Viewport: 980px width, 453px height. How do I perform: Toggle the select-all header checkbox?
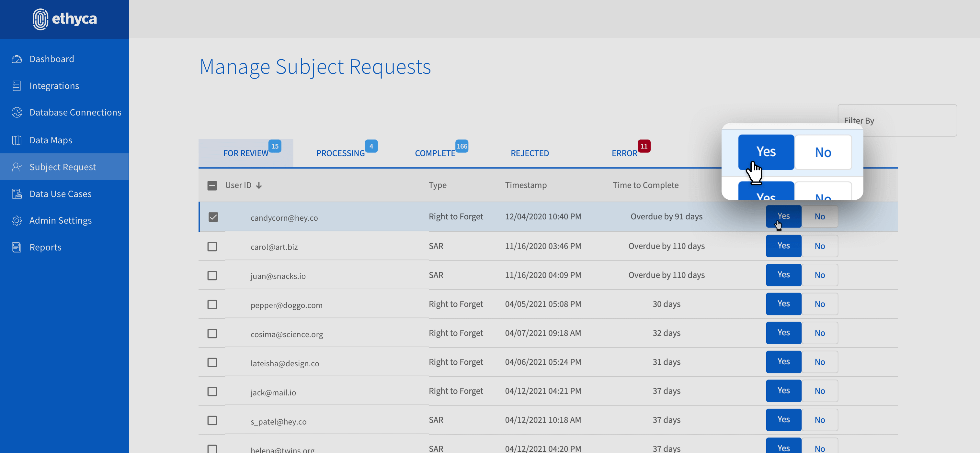[212, 185]
